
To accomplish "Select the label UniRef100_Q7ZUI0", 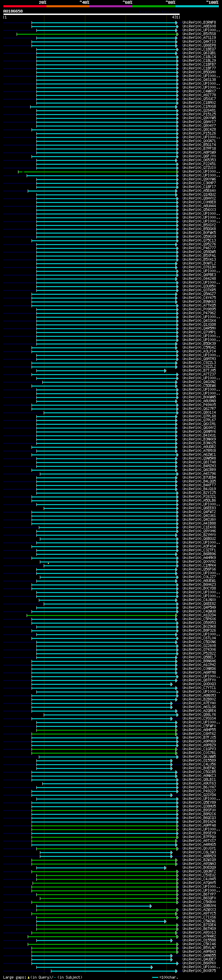I will click(x=199, y=168).
